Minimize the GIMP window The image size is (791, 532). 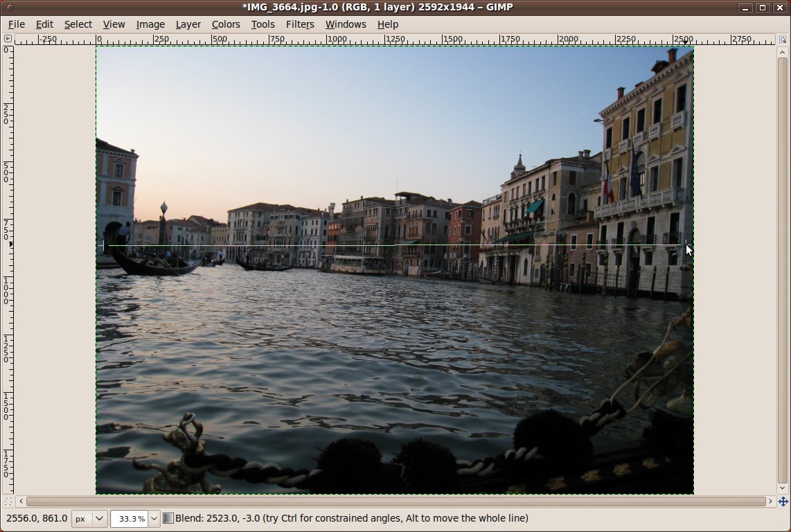pyautogui.click(x=745, y=8)
